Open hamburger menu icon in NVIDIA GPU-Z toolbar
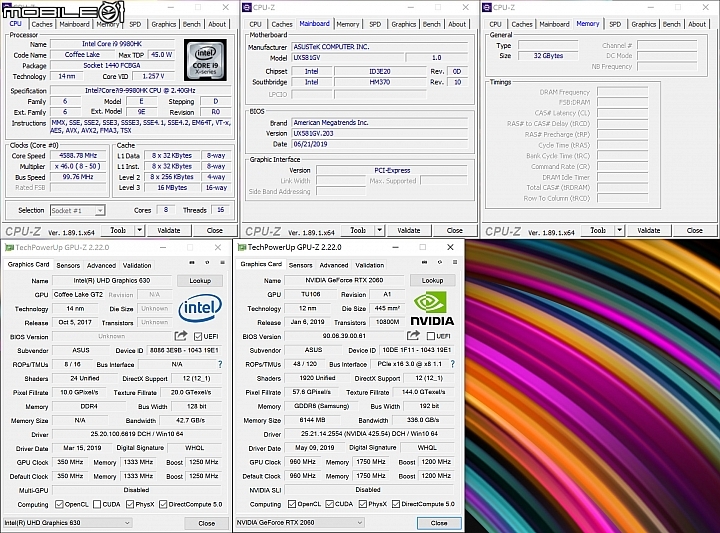 point(455,262)
